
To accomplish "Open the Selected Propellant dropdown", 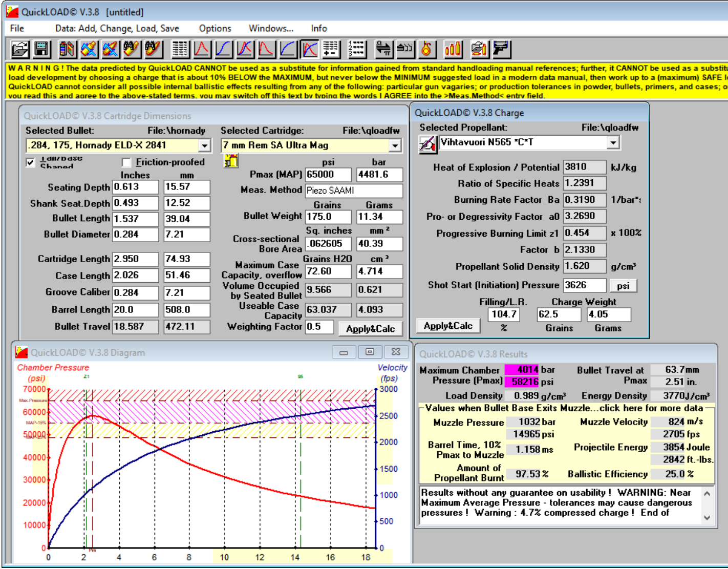I will point(613,143).
